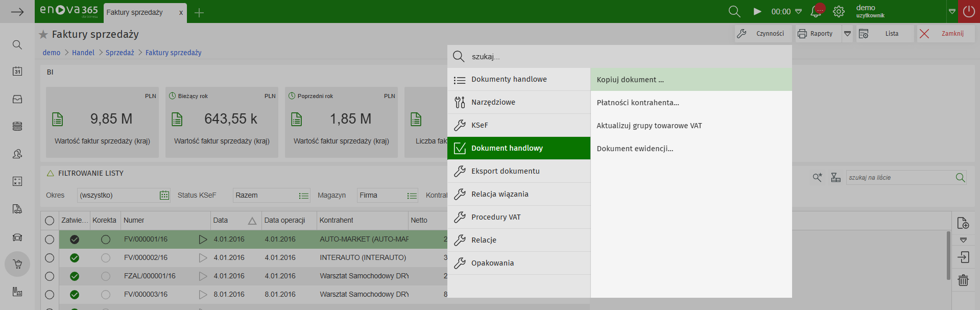Viewport: 980px width, 310px height.
Task: Expand the Raporty dropdown arrow
Action: [847, 34]
